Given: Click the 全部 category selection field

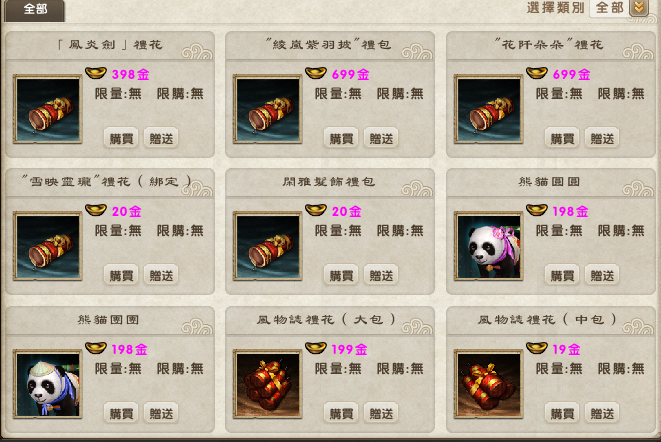Looking at the screenshot, I should click(x=610, y=8).
